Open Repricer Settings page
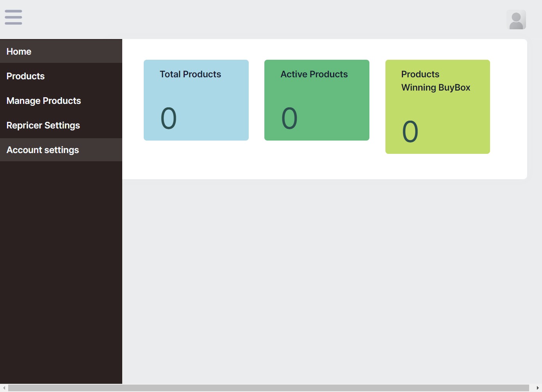This screenshot has height=392, width=542. click(61, 125)
